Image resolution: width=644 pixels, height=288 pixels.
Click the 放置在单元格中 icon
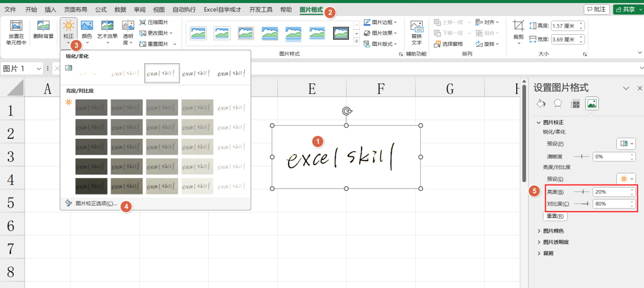pos(16,26)
